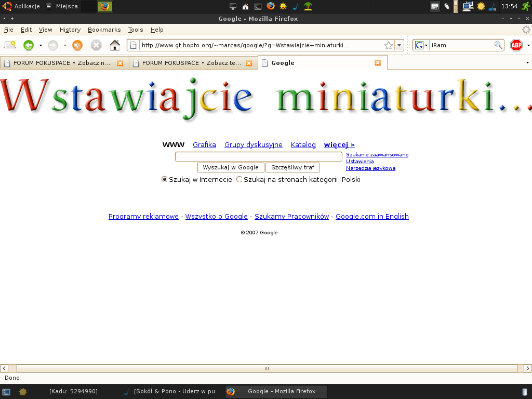This screenshot has width=532, height=399.
Task: Open the History menu
Action: pos(70,30)
